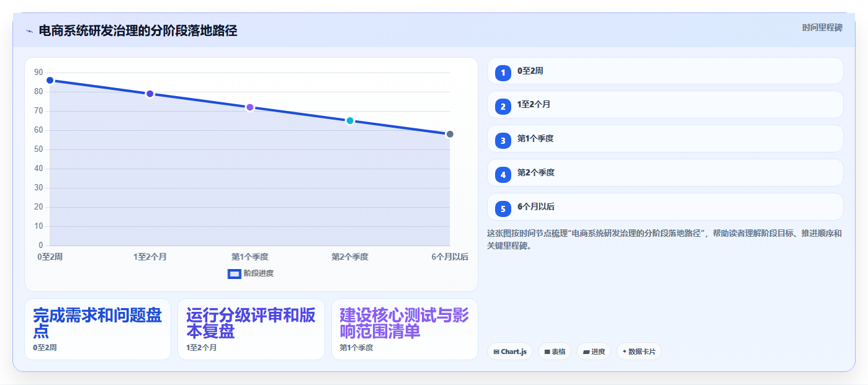Click the 时间里程碑 label in header
The width and height of the screenshot is (868, 385).
(x=822, y=27)
